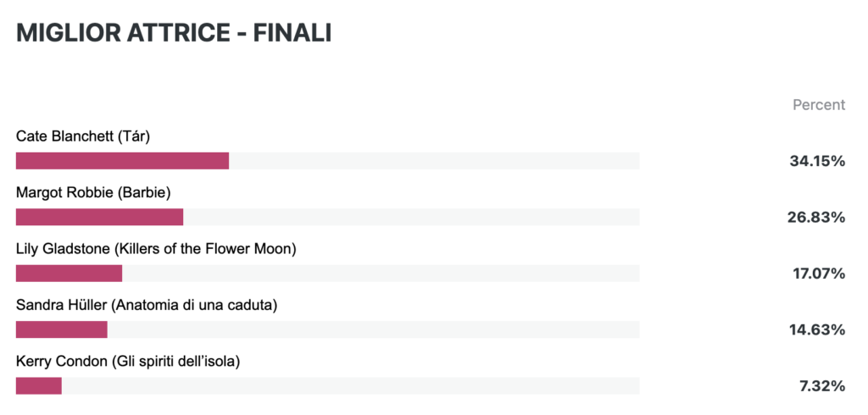Click Kerry Condon's pink result bar
This screenshot has height=415, width=868.
click(x=39, y=385)
